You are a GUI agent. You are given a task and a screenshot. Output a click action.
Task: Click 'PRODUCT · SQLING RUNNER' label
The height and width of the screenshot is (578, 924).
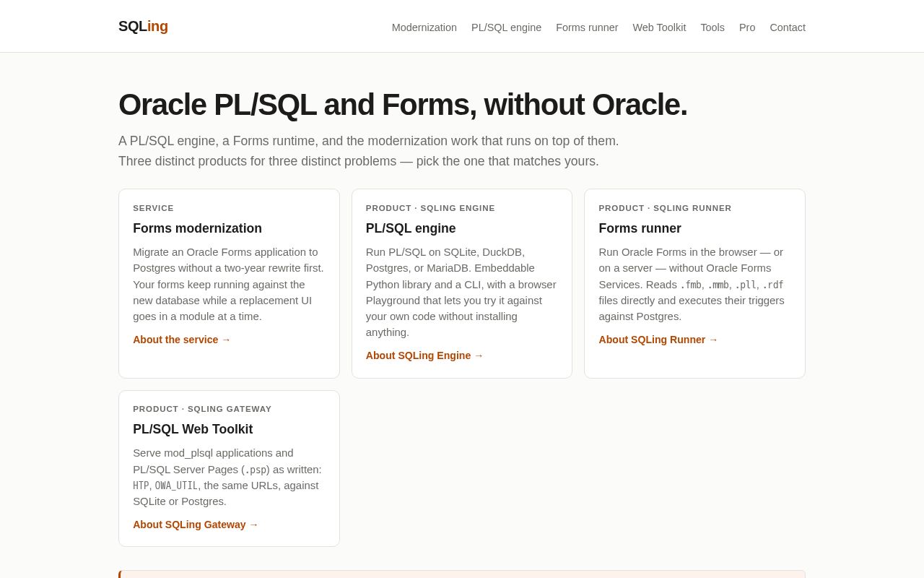pyautogui.click(x=665, y=208)
